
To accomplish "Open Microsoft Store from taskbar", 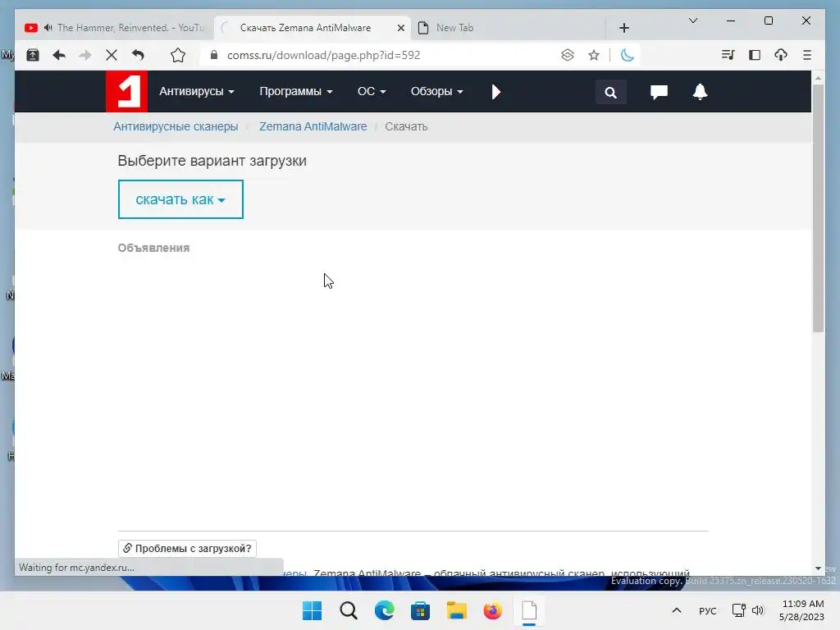I will coord(420,610).
